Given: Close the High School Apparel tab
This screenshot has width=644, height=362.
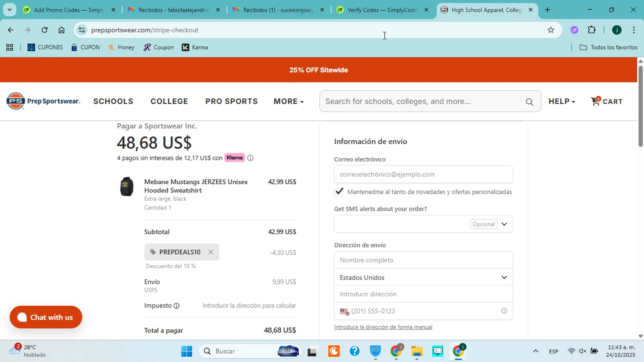Looking at the screenshot, I should click(531, 10).
